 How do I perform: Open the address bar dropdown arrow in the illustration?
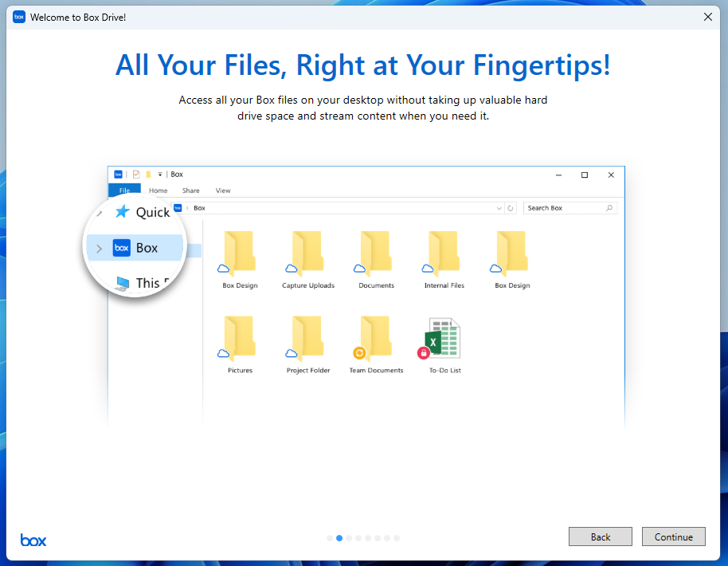coord(499,208)
